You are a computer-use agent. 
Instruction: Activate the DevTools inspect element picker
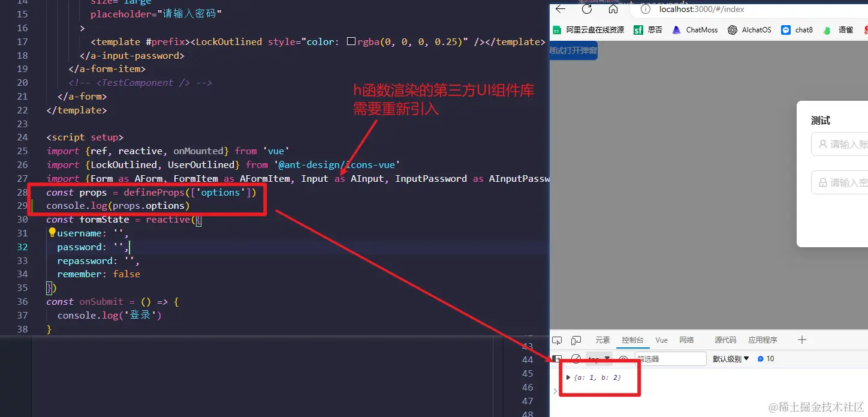(557, 340)
